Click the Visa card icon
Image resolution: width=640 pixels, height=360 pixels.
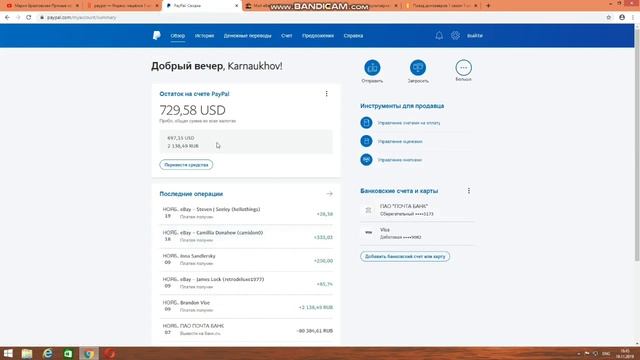[368, 232]
